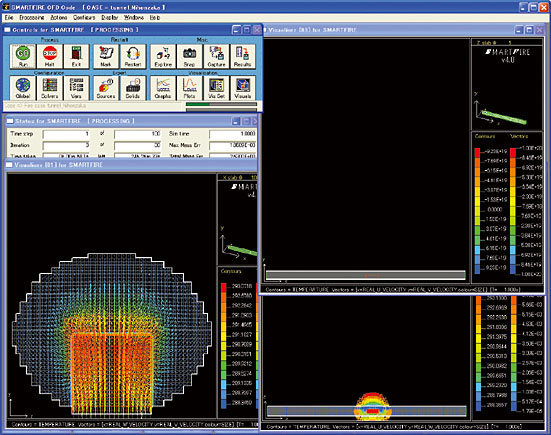Click the Exit door icon
This screenshot has height=435, width=551.
coord(76,56)
